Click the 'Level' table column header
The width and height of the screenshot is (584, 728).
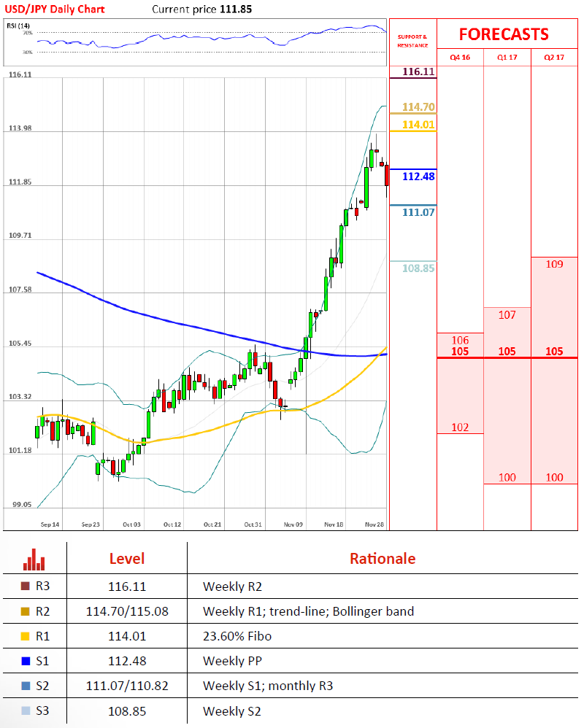click(x=127, y=559)
